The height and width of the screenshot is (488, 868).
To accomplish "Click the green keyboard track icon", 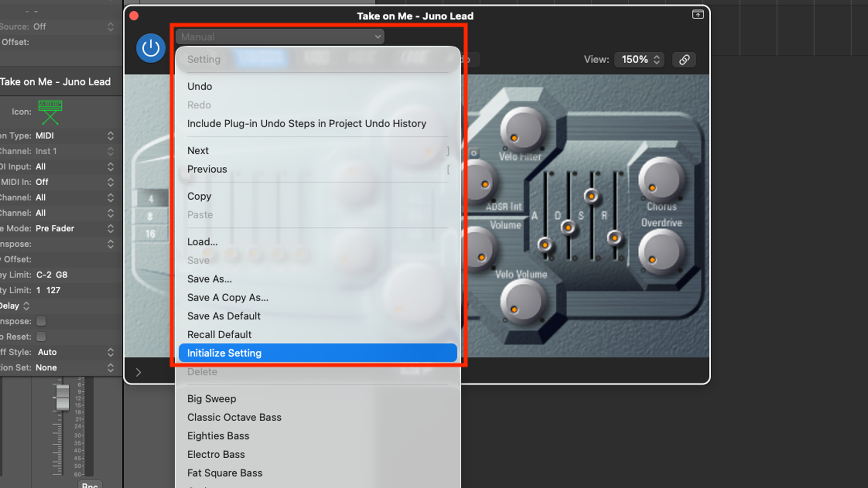I will tap(50, 112).
